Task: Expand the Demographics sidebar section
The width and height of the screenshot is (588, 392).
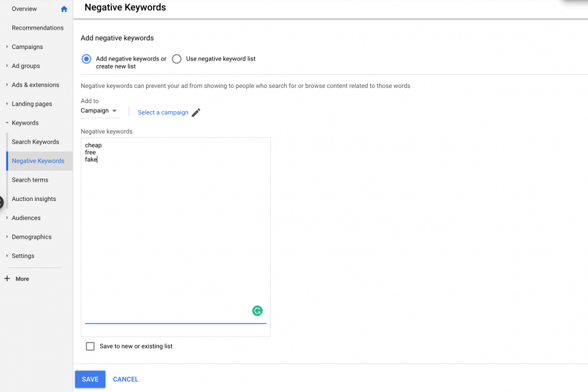Action: tap(31, 237)
